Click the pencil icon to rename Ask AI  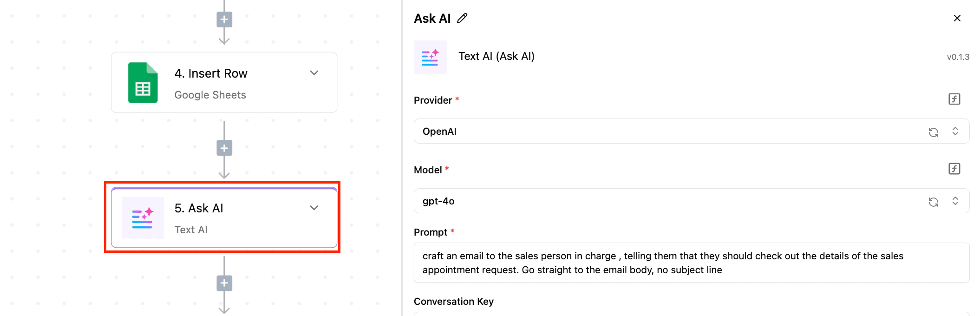click(x=462, y=19)
